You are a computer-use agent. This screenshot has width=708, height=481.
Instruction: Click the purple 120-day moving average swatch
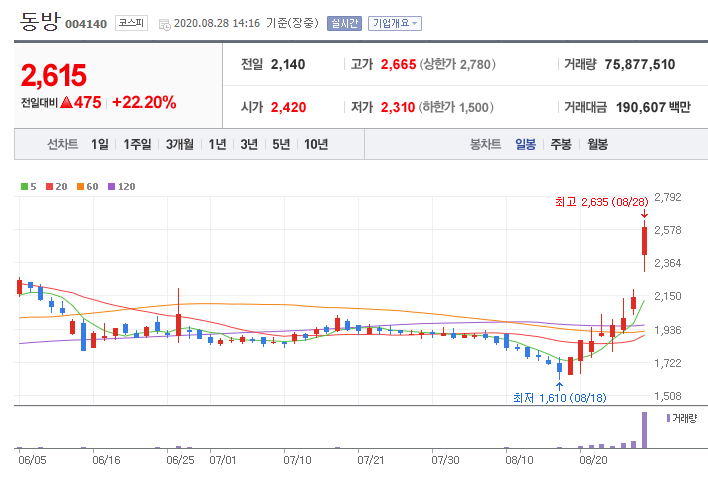tap(111, 186)
